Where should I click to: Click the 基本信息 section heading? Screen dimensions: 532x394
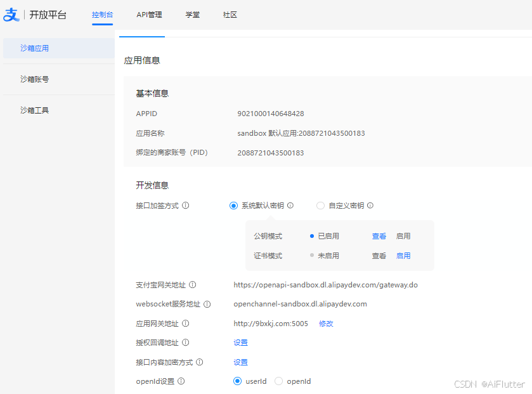point(152,93)
